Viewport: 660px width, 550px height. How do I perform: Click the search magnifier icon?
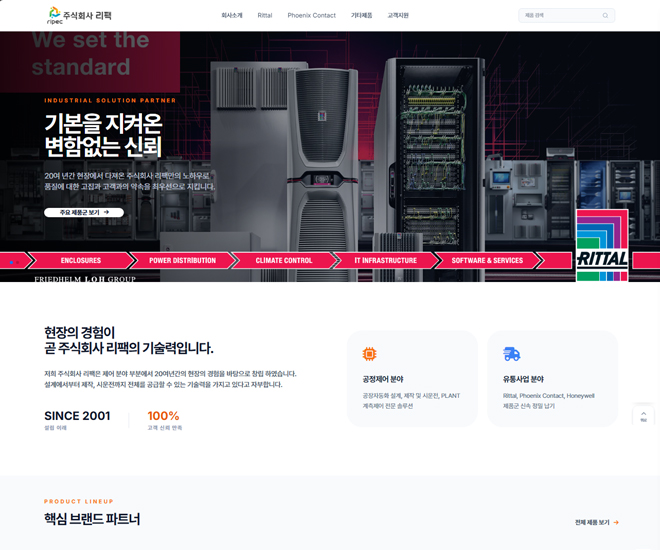[x=605, y=16]
